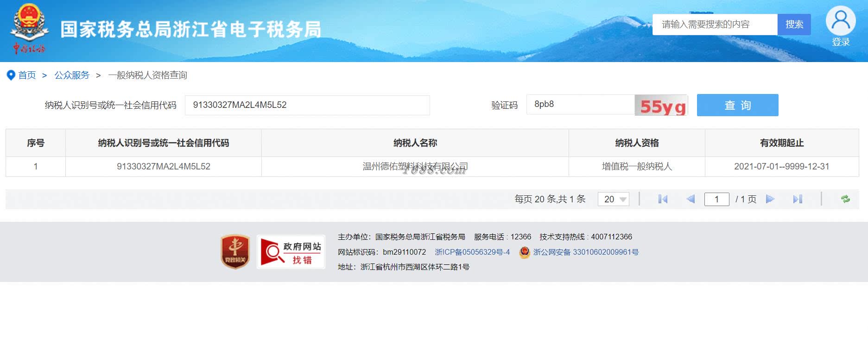Open 浙公网安备 33010602009961号 link
This screenshot has height=338, width=868.
586,252
